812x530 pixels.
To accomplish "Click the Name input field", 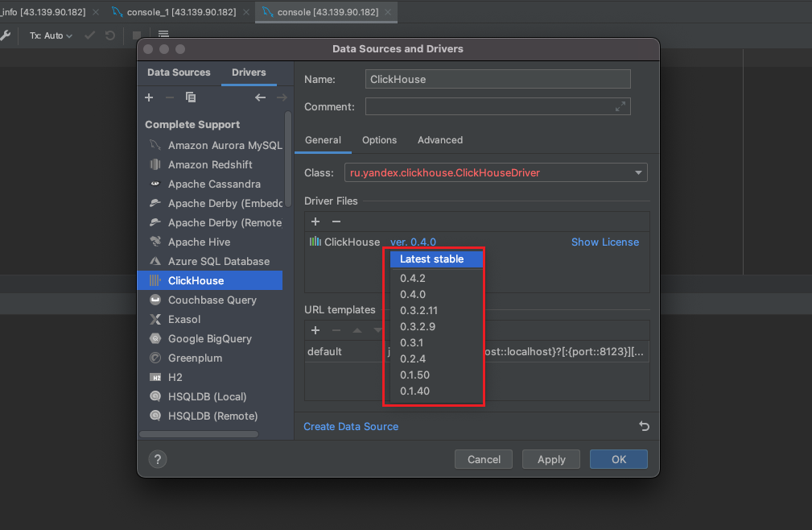I will pyautogui.click(x=497, y=79).
